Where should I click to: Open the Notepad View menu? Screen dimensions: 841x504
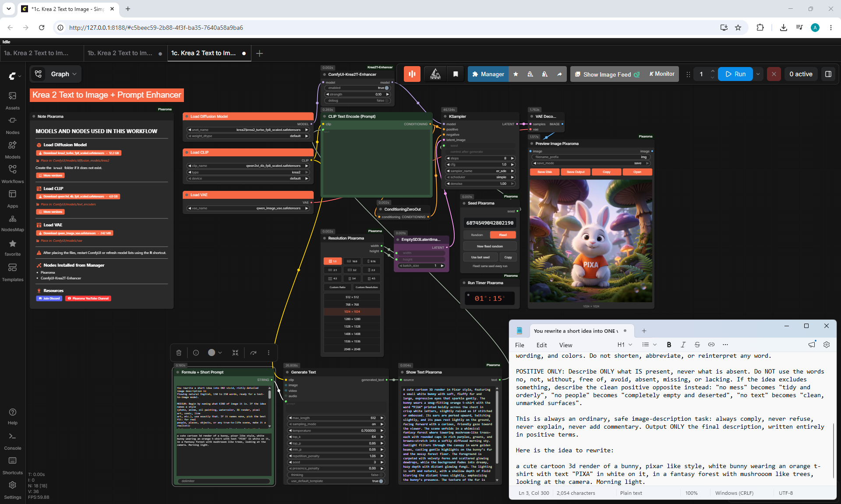565,345
